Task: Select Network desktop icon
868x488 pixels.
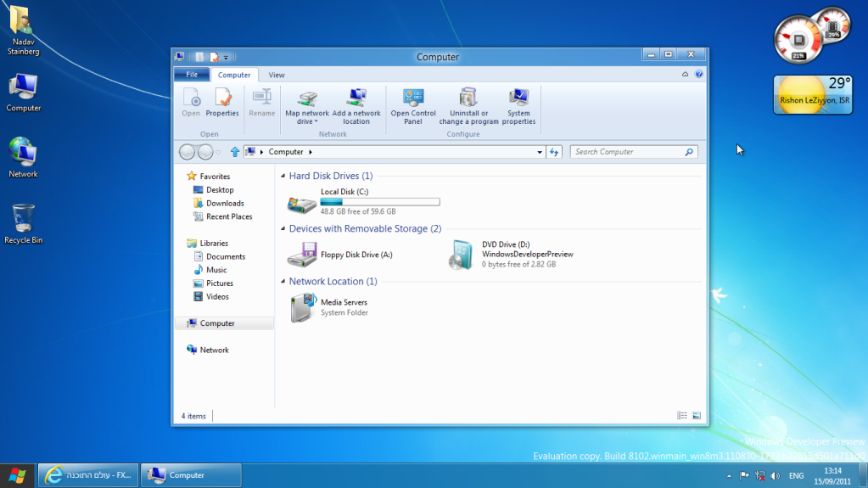Action: (23, 158)
